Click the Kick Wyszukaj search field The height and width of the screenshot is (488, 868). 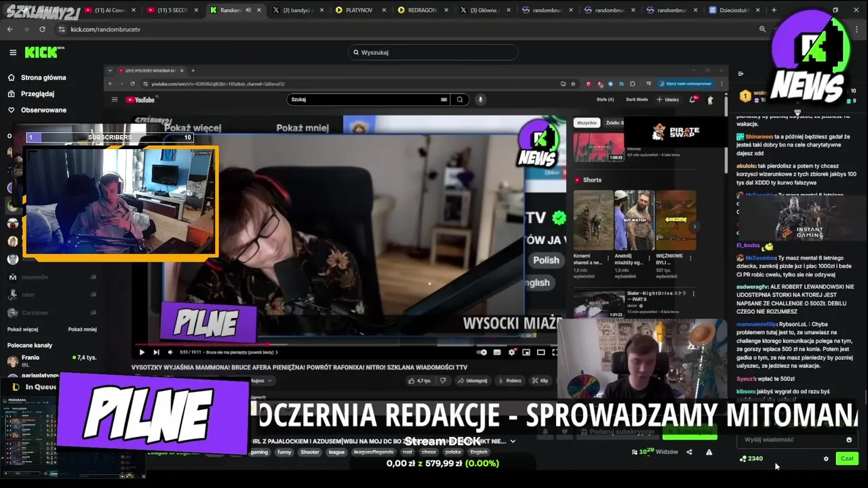433,52
